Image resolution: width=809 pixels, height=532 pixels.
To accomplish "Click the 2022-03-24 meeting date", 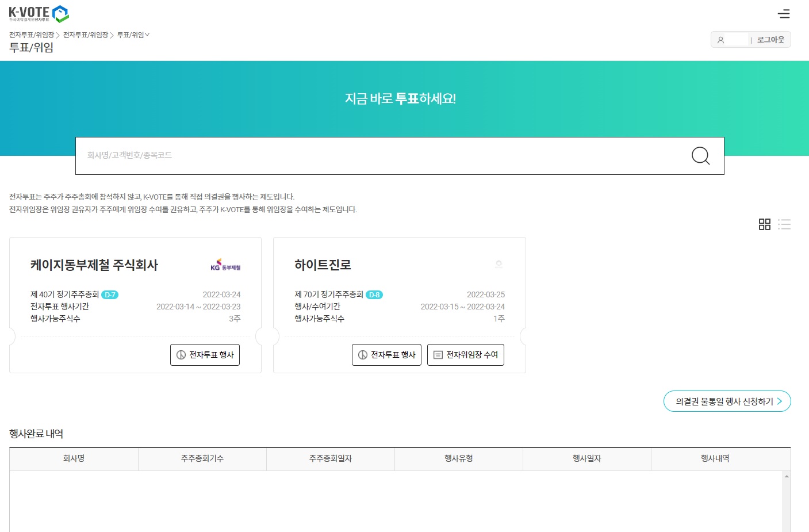I will [x=221, y=294].
